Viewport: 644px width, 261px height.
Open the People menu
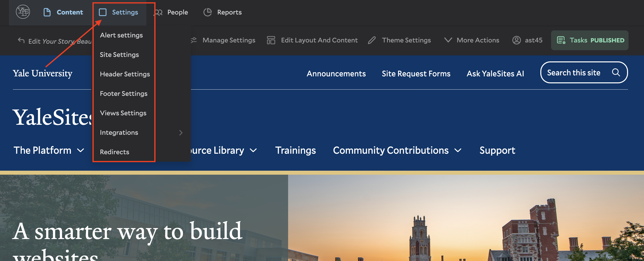coord(171,12)
